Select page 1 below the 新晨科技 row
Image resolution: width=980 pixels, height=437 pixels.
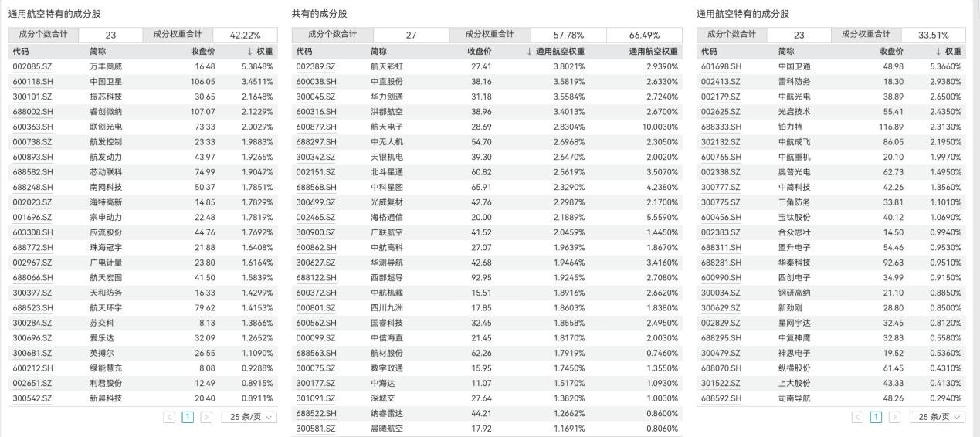tap(188, 417)
